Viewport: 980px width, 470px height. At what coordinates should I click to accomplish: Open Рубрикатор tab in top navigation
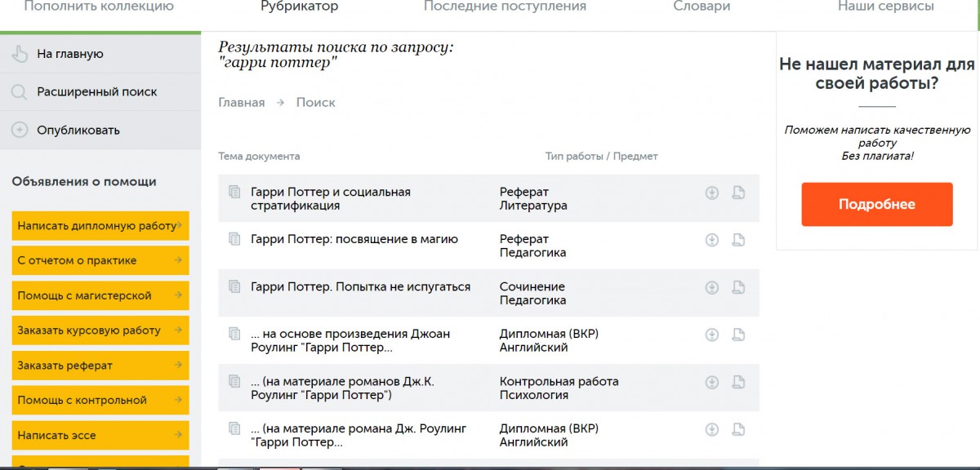300,7
